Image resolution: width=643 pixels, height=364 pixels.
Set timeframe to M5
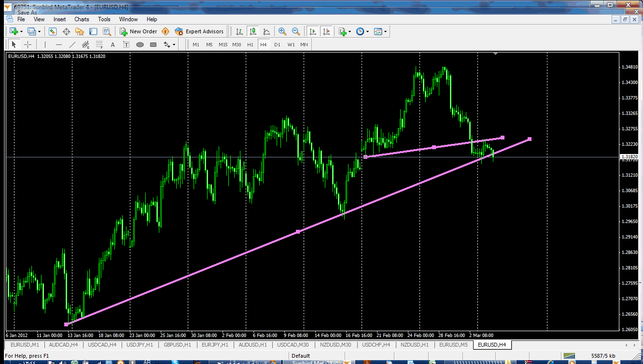click(210, 44)
